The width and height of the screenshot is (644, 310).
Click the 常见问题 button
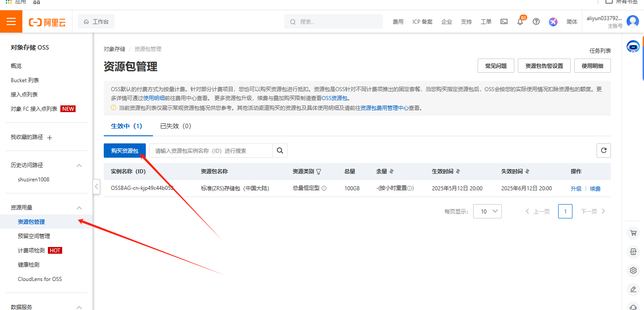pyautogui.click(x=496, y=66)
